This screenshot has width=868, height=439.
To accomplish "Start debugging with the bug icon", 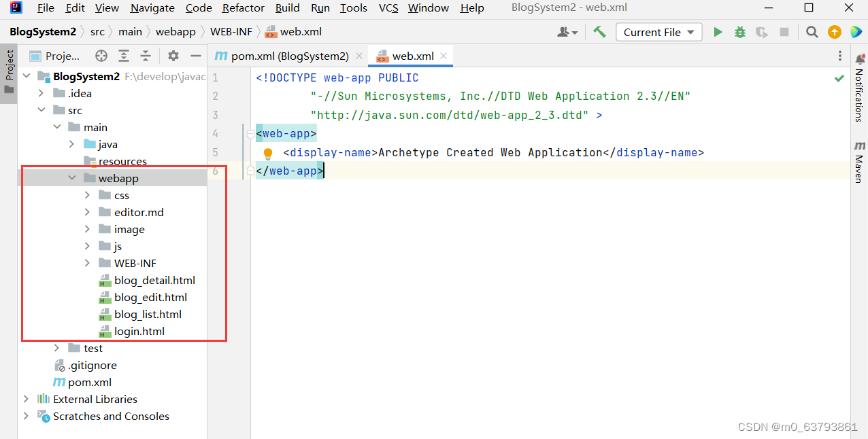I will point(740,32).
